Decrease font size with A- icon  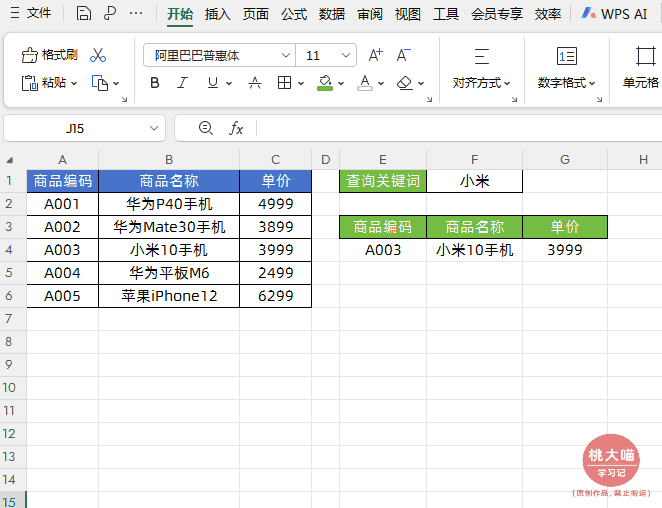tap(404, 55)
